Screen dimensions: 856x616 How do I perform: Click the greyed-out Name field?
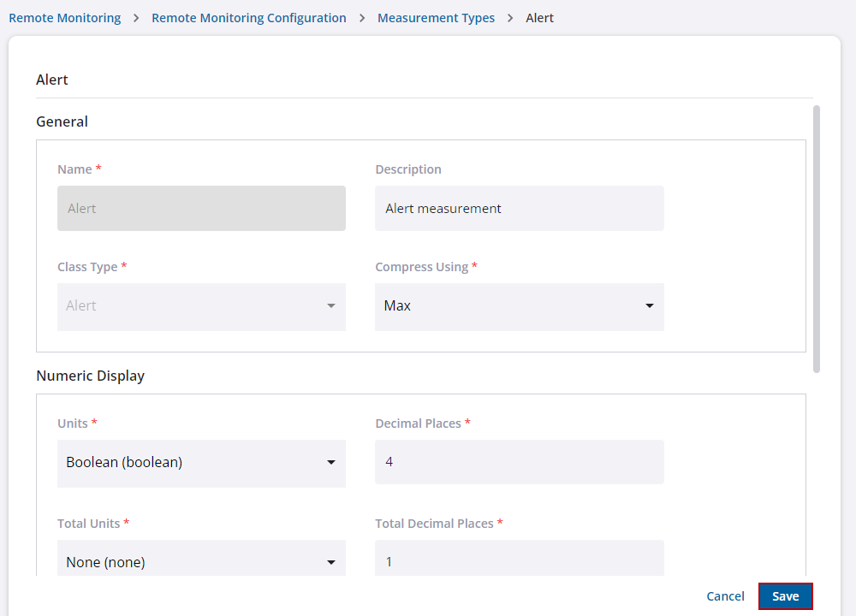tap(201, 209)
